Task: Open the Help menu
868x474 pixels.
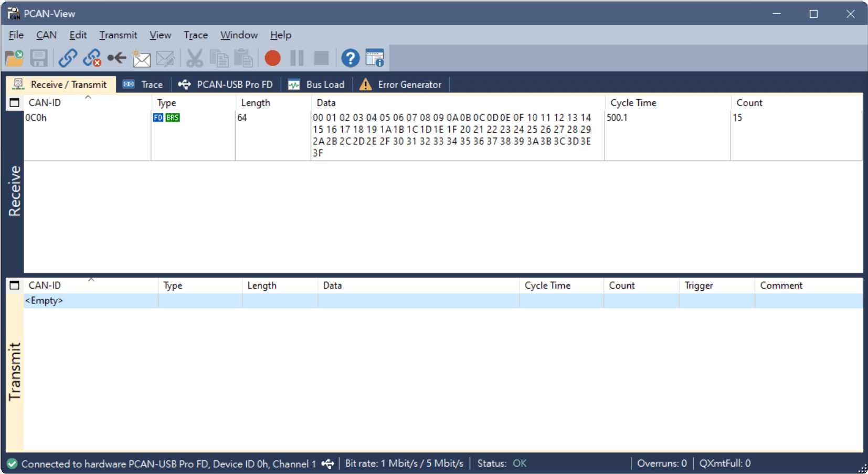Action: [281, 35]
